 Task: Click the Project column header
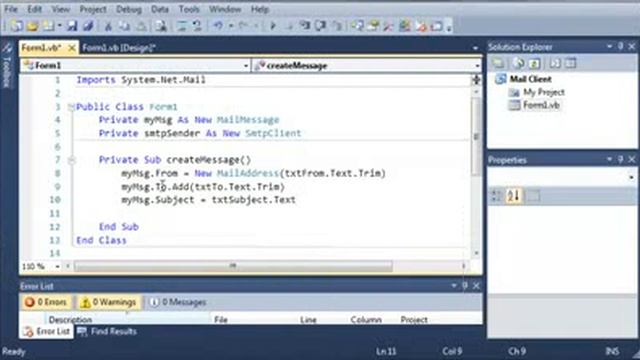coord(414,320)
